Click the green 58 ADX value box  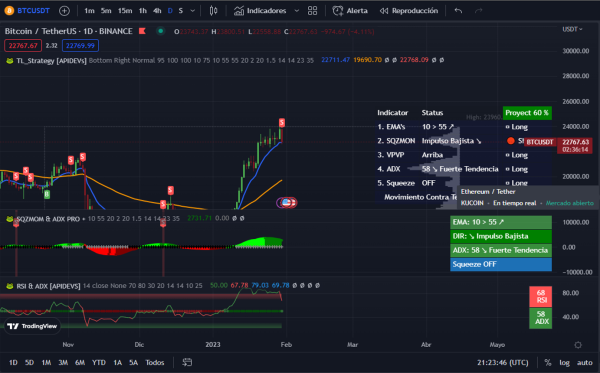[x=541, y=318]
